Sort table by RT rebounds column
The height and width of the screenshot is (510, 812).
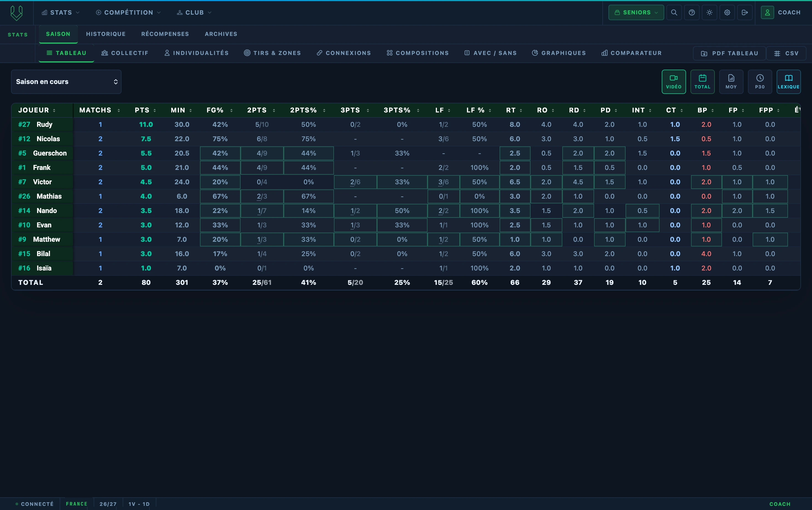pyautogui.click(x=514, y=110)
